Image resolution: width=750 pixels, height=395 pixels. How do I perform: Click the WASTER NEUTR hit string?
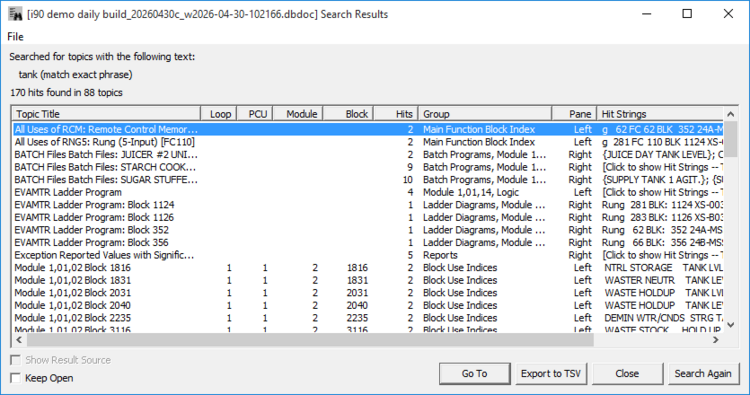point(663,280)
